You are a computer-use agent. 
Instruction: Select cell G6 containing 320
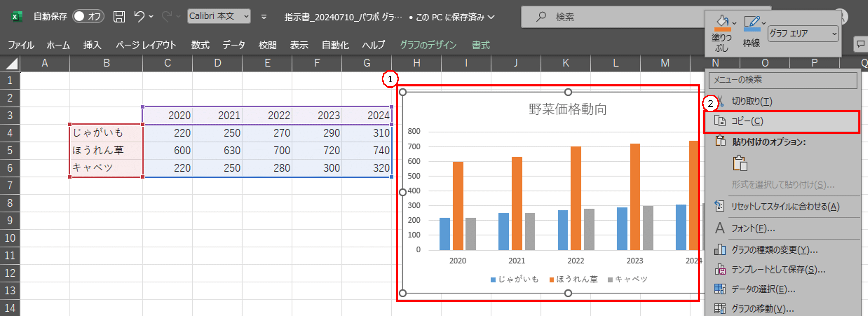tap(367, 168)
